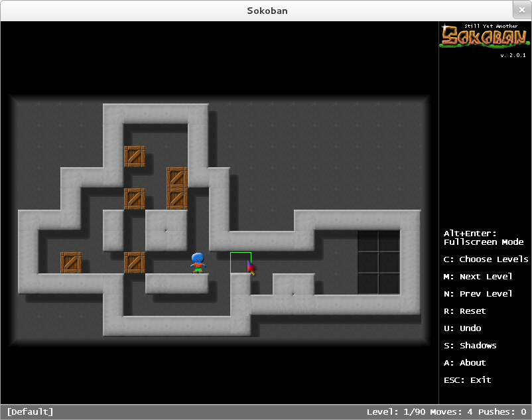Click the blue-headed Sokoban player character

click(198, 263)
